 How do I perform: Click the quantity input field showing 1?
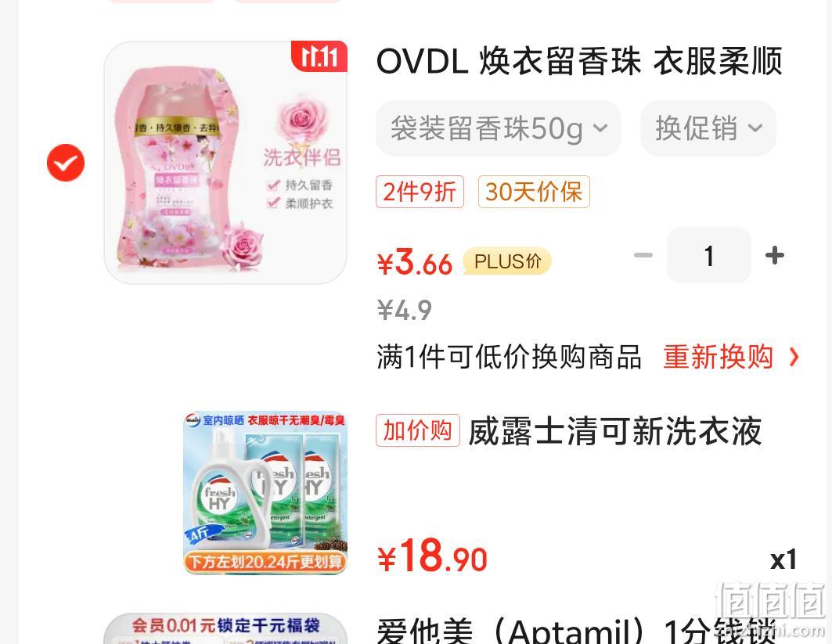pyautogui.click(x=709, y=255)
